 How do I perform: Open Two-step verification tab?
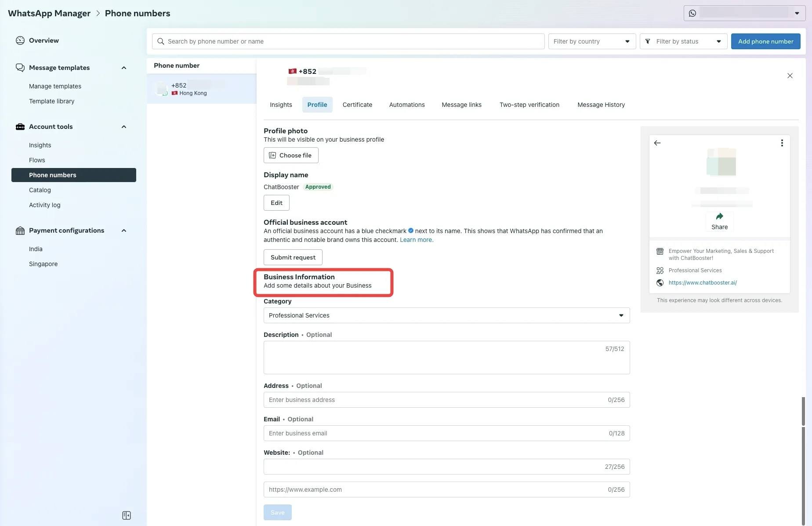[529, 105]
